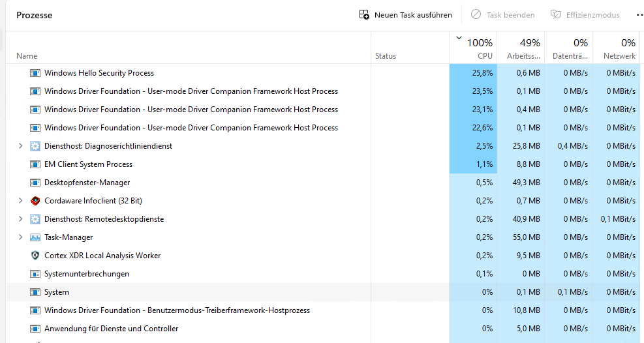Click the 2,5% CPU value

484,146
